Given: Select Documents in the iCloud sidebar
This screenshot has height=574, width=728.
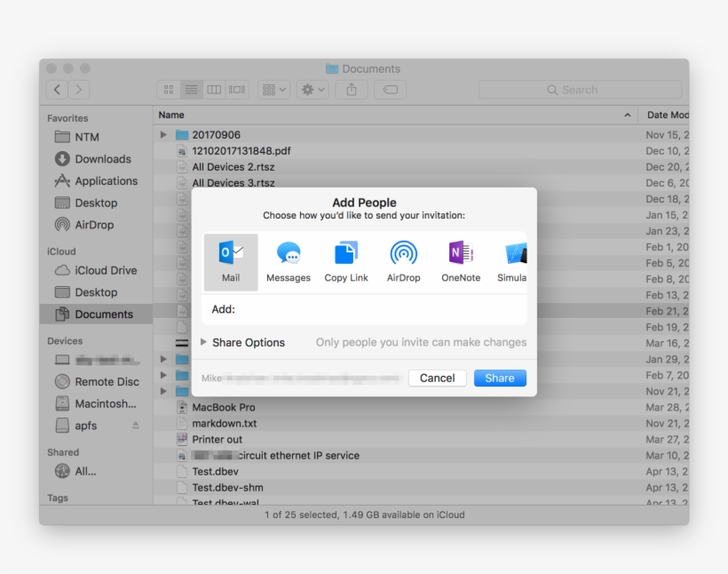Looking at the screenshot, I should tap(96, 315).
